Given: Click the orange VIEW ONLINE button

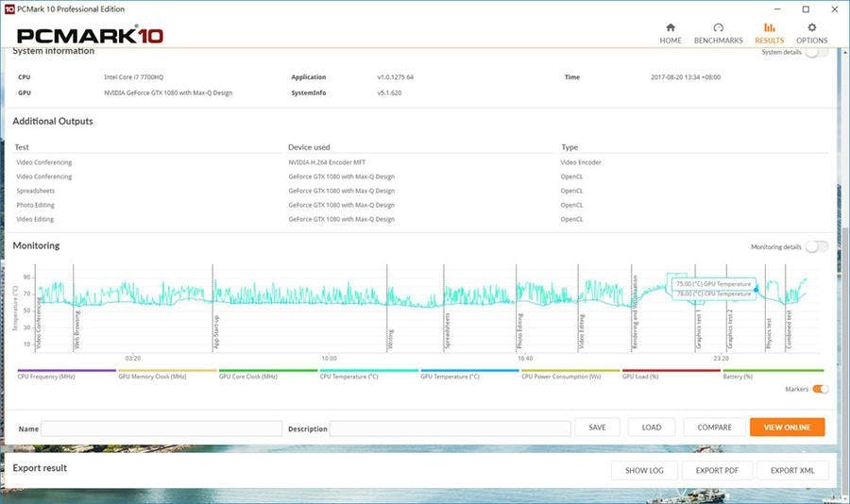Looking at the screenshot, I should tap(787, 428).
